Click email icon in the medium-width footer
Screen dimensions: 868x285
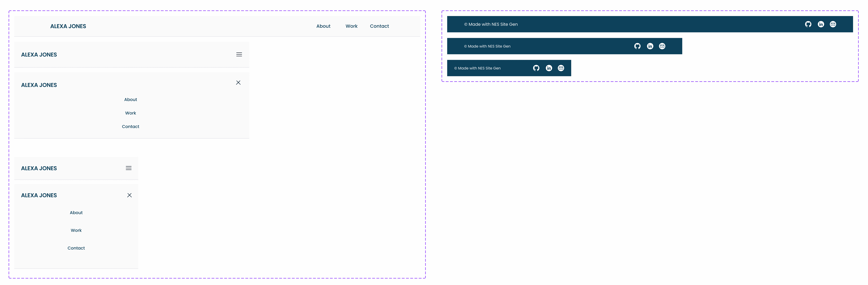(x=662, y=46)
